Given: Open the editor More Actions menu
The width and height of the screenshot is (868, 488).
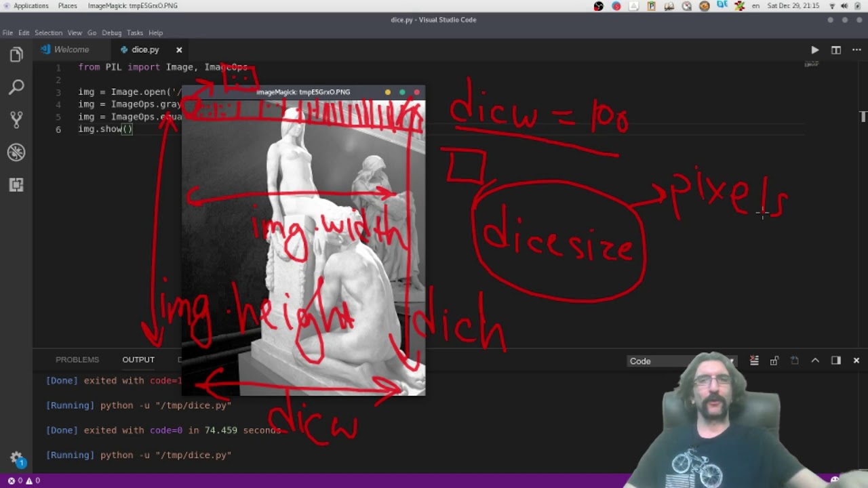Looking at the screenshot, I should point(856,49).
